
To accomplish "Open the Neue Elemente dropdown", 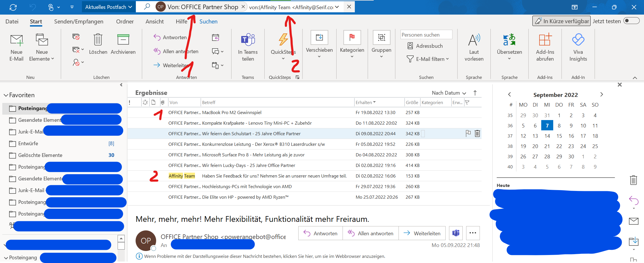I will coord(42,48).
